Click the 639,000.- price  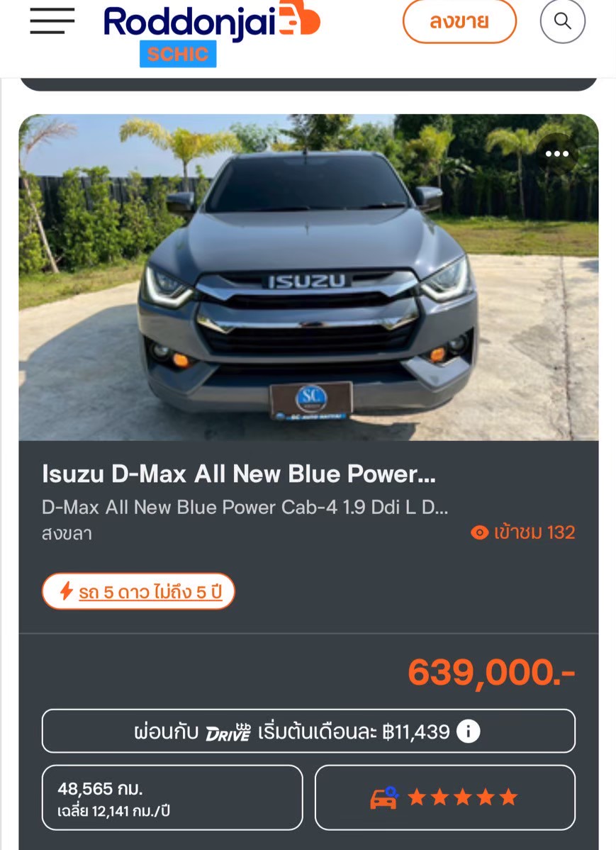491,673
